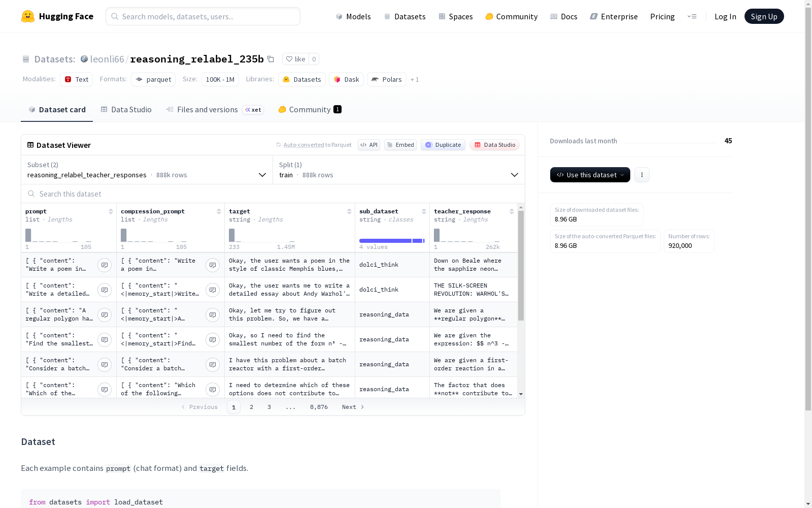Screen dimensions: 812x508
Task: Open Models in the top navigation
Action: (353, 16)
